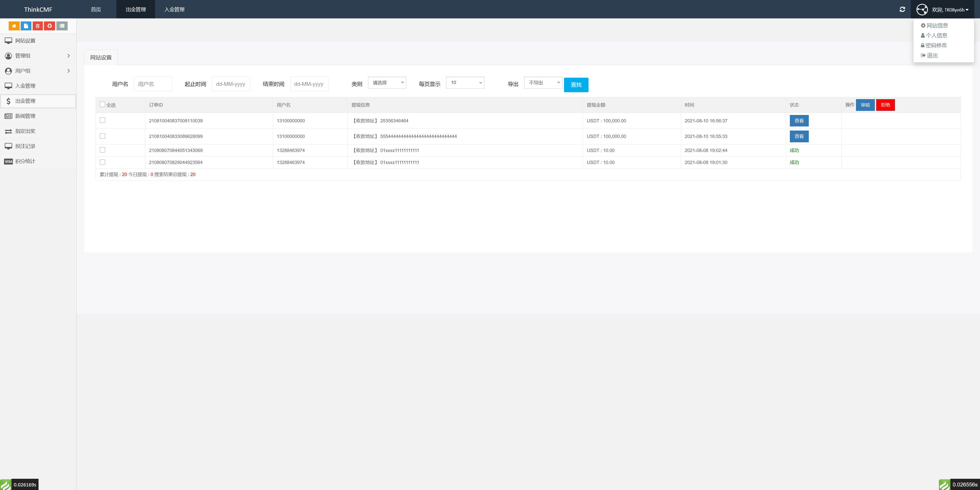Click the red recycle shortcut icon
The width and height of the screenshot is (980, 490).
tap(50, 26)
